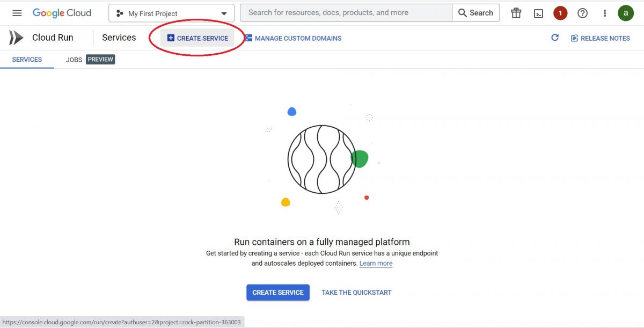Viewport: 644px width, 328px height.
Task: Open Manage Custom Domains
Action: (293, 38)
